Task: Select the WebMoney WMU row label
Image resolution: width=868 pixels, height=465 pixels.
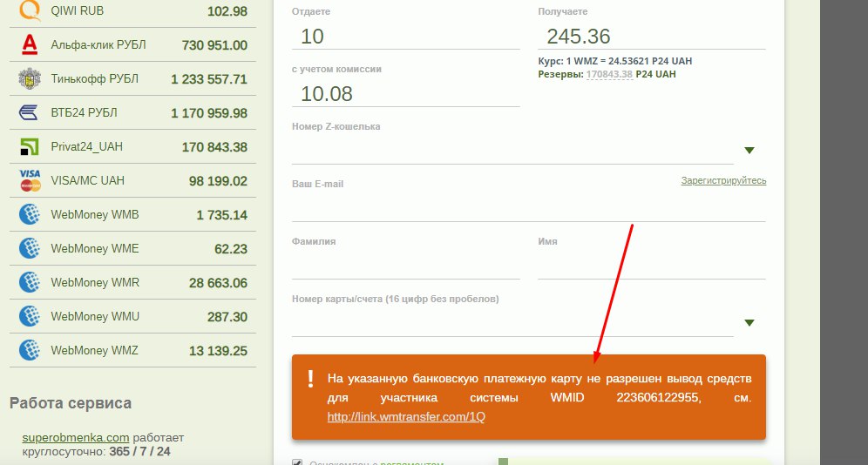Action: click(x=95, y=316)
